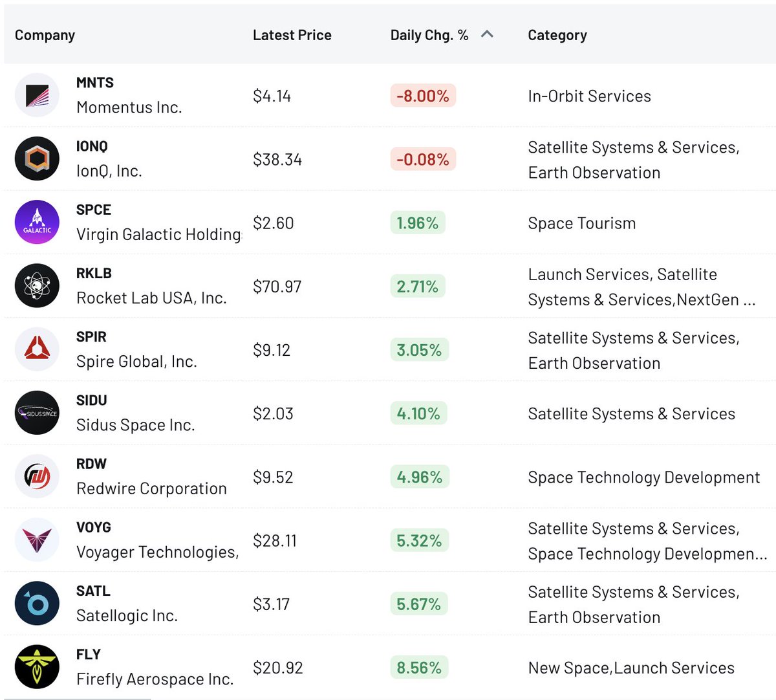Screen dimensions: 776x700
Task: Open the SPCE ticker link
Action: pyautogui.click(x=94, y=210)
